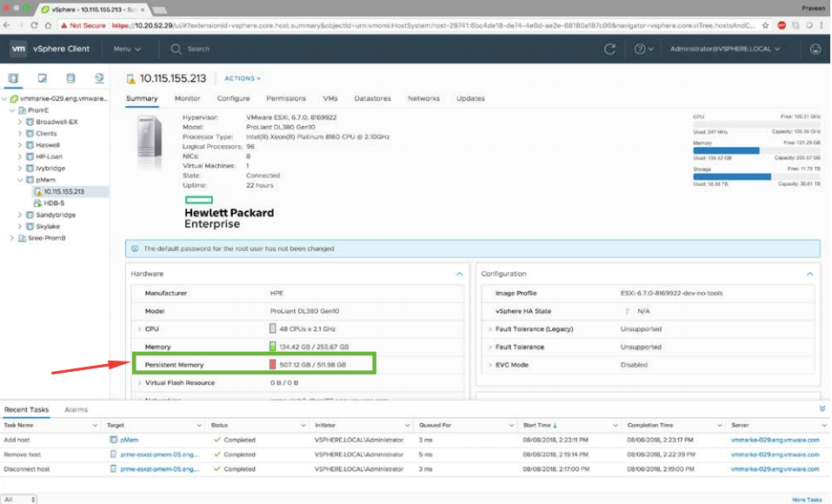The image size is (832, 504).
Task: Click the Storage usage bar in summary
Action: pyautogui.click(x=756, y=176)
